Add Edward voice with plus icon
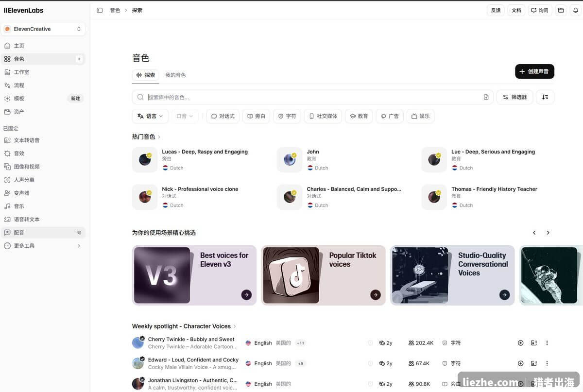Screen dimensions: 583x392 coord(521,363)
